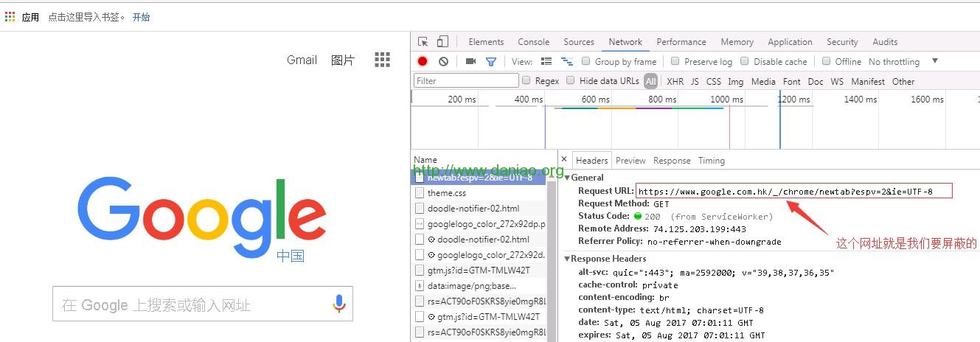Switch to the Preview sub-tab
The width and height of the screenshot is (980, 342).
(630, 161)
